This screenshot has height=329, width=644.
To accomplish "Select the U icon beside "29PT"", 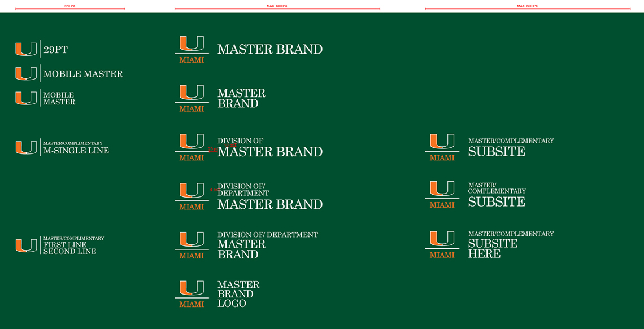I will (x=25, y=49).
